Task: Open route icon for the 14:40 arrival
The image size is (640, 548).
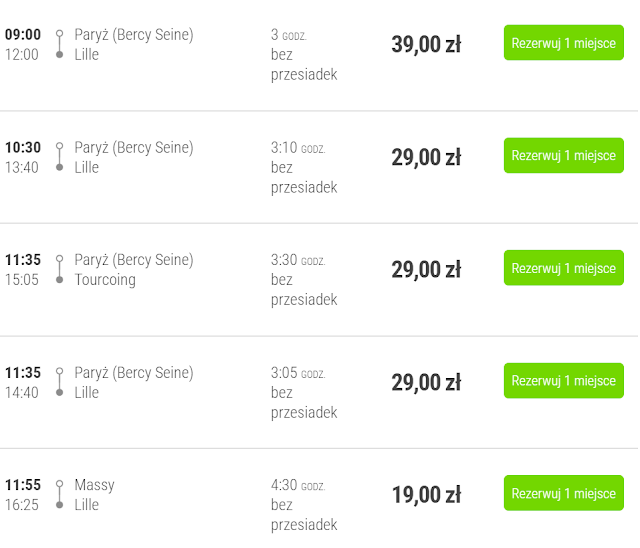Action: coord(60,382)
